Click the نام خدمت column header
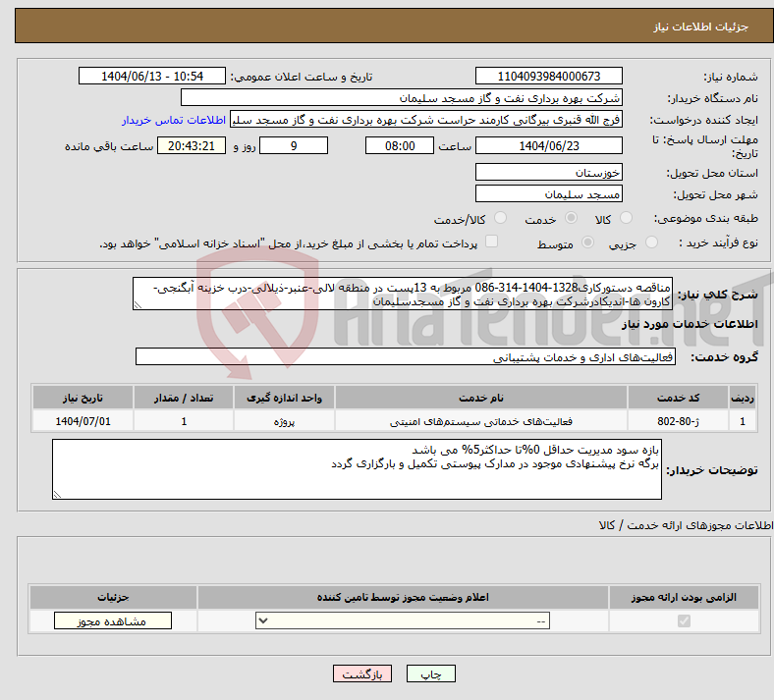774x700 pixels. [481, 398]
